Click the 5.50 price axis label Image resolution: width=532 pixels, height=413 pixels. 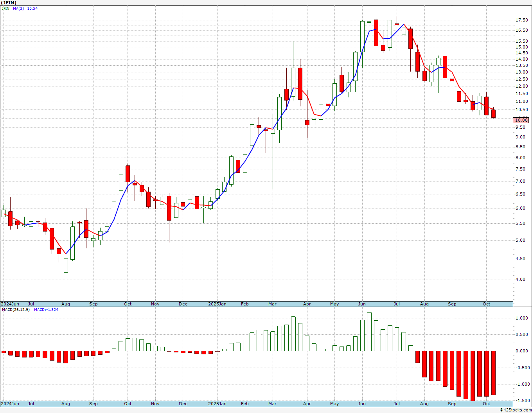(520, 223)
